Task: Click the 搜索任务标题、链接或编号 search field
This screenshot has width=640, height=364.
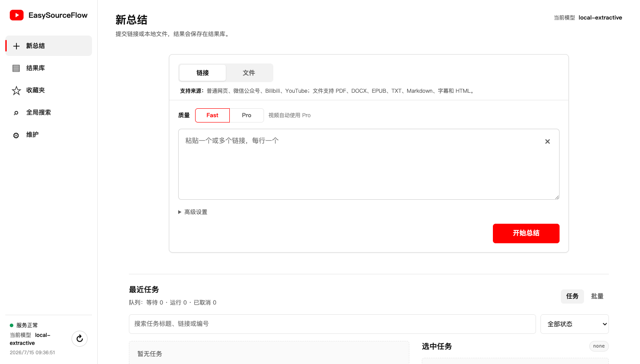Action: point(332,324)
